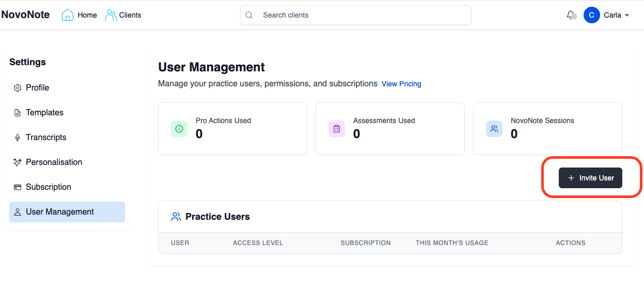644x288 pixels.
Task: Click the Transcripts microphone icon
Action: pos(17,138)
